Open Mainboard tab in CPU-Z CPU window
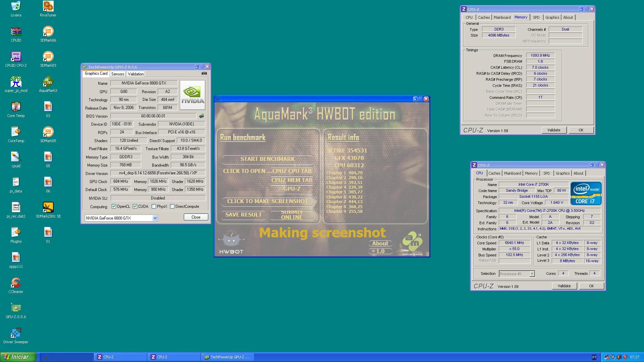Screen dimensions: 644x362 click(512, 173)
